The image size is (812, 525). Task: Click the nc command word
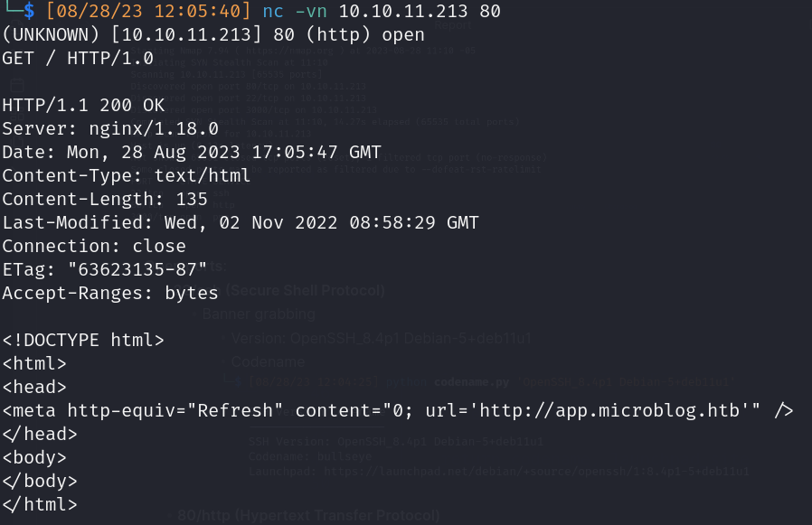tap(273, 12)
